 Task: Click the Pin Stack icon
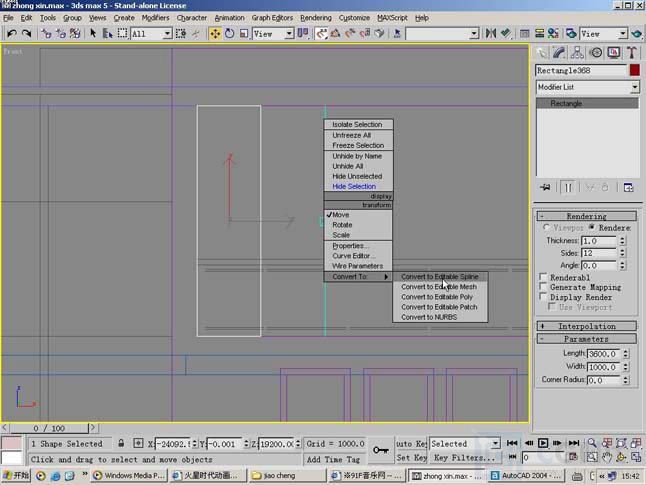(545, 187)
